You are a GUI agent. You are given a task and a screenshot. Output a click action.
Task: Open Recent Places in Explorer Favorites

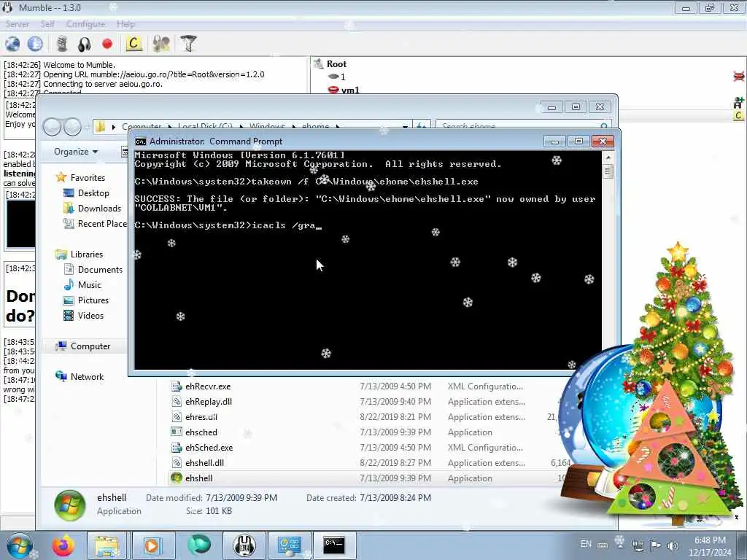[102, 223]
